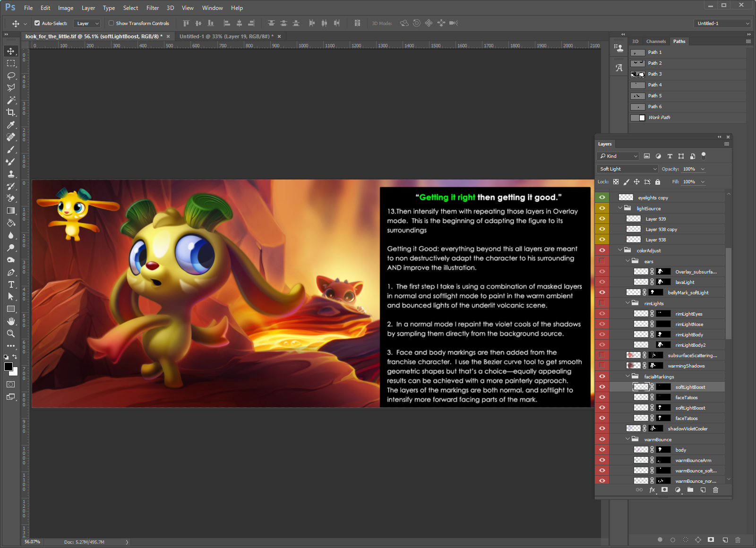Click the zoom percentage 56.07% field
756x548 pixels.
[x=33, y=542]
